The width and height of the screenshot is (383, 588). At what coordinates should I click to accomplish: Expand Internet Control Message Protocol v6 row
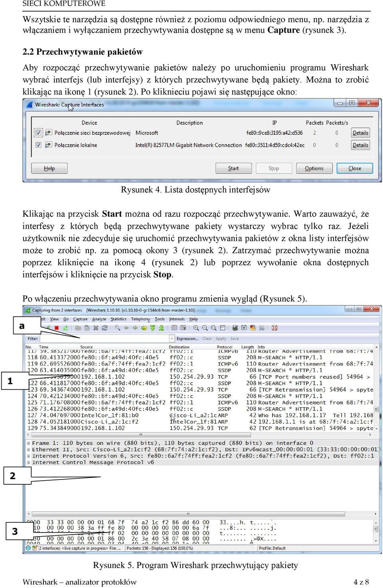tap(28, 462)
